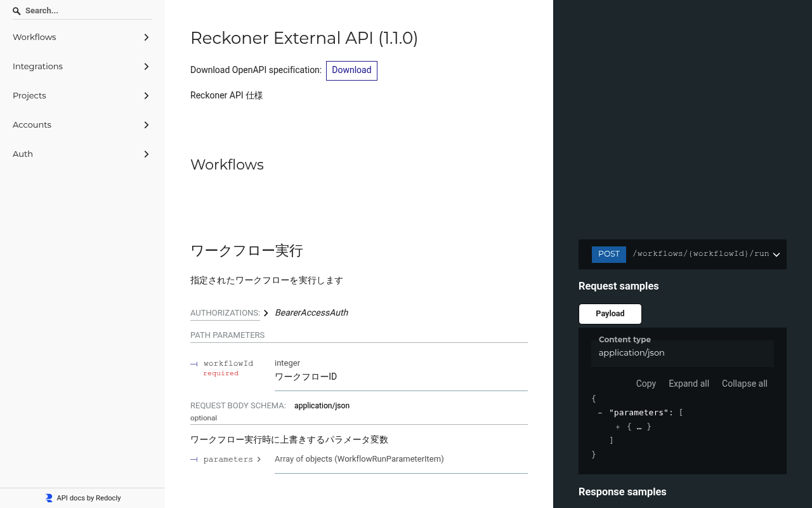Open the Content type application/json selector

(x=683, y=353)
